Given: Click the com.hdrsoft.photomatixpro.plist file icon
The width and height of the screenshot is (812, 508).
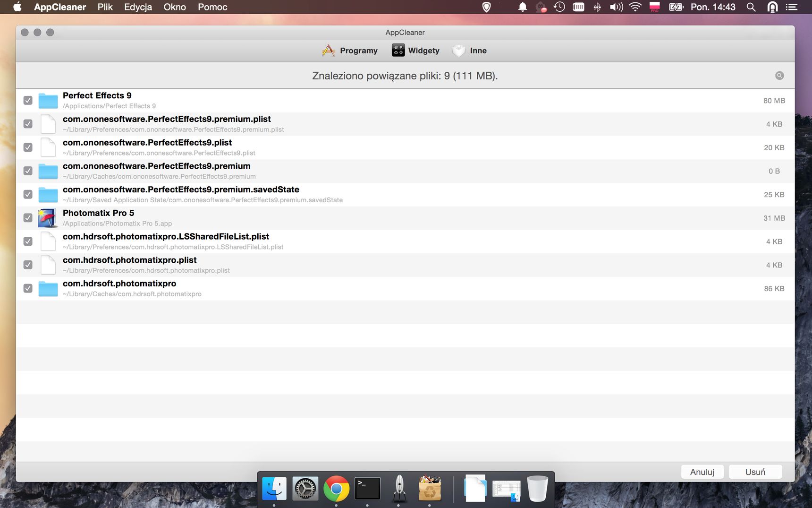Looking at the screenshot, I should pos(48,265).
